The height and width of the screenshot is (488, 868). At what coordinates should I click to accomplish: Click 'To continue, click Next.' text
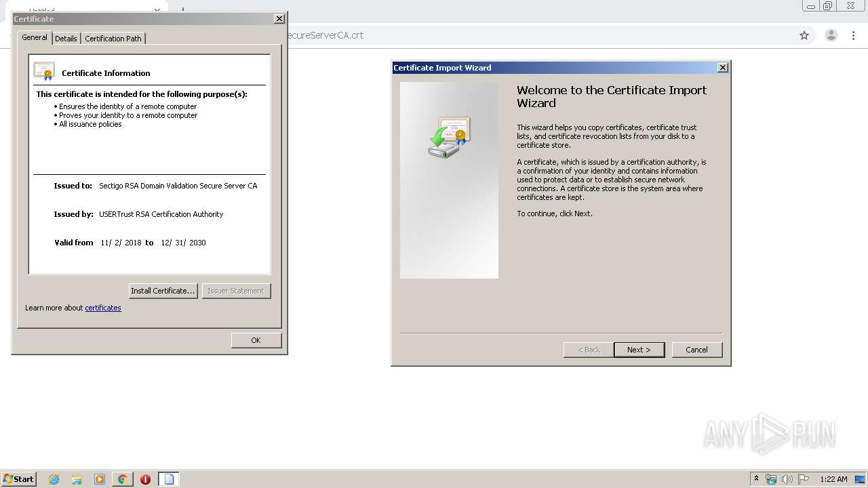555,213
